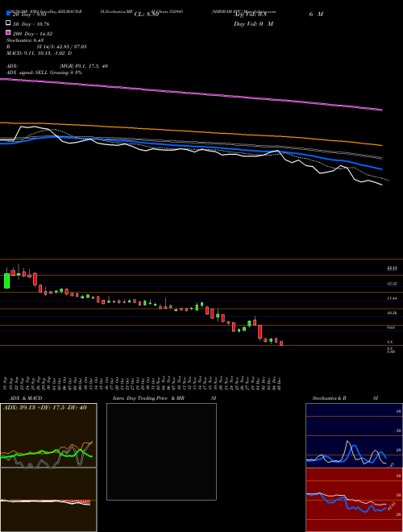The width and height of the screenshot is (403, 532).
Task: Select the '50 Day = 10.76' legend text
Action: click(x=31, y=24)
